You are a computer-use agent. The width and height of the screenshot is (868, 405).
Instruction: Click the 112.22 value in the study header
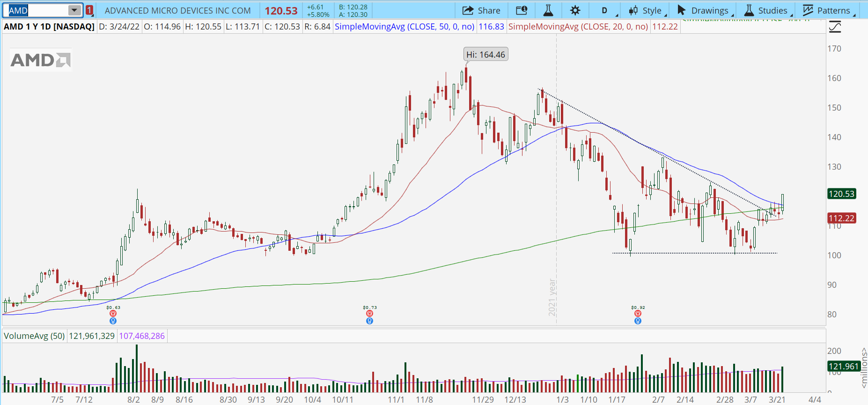point(665,27)
